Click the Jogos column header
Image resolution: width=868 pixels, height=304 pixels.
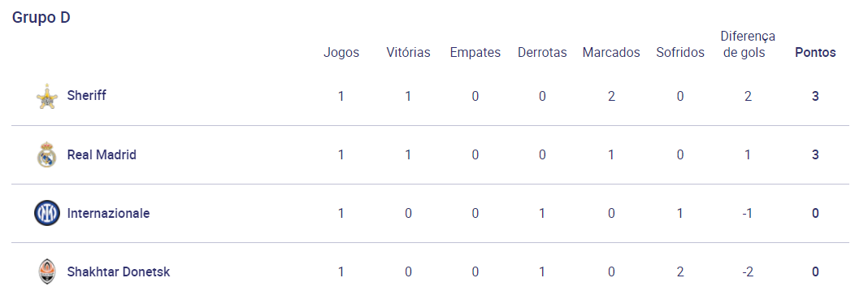341,53
